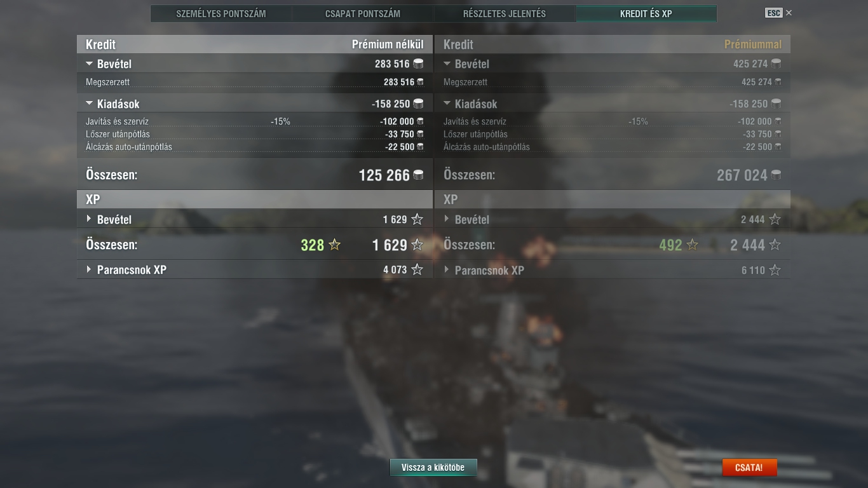
Task: Click the credits coin icon beside 125 266
Action: (419, 175)
